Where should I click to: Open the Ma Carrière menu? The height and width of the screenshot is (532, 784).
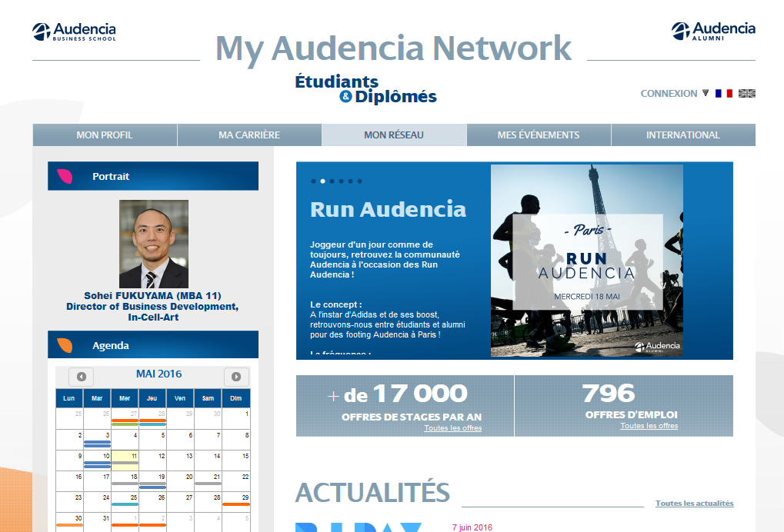coord(249,135)
